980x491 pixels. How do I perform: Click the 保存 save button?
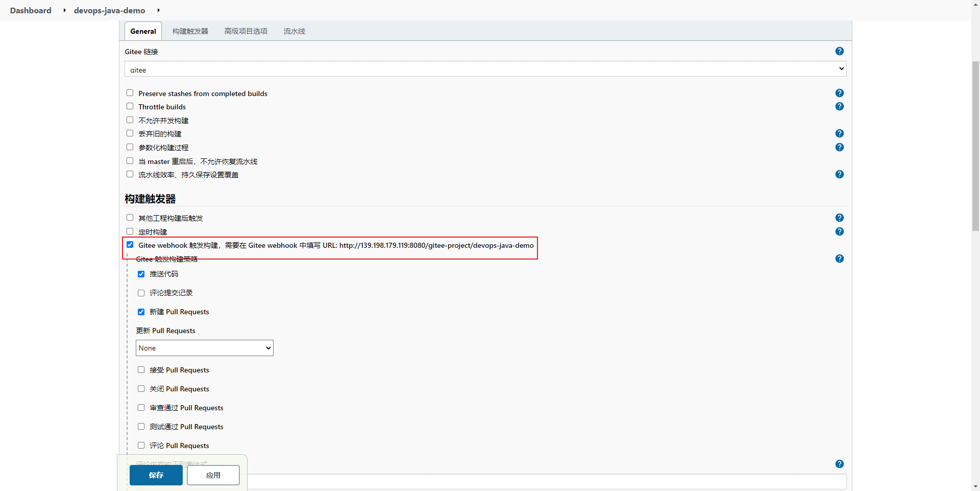(x=156, y=475)
